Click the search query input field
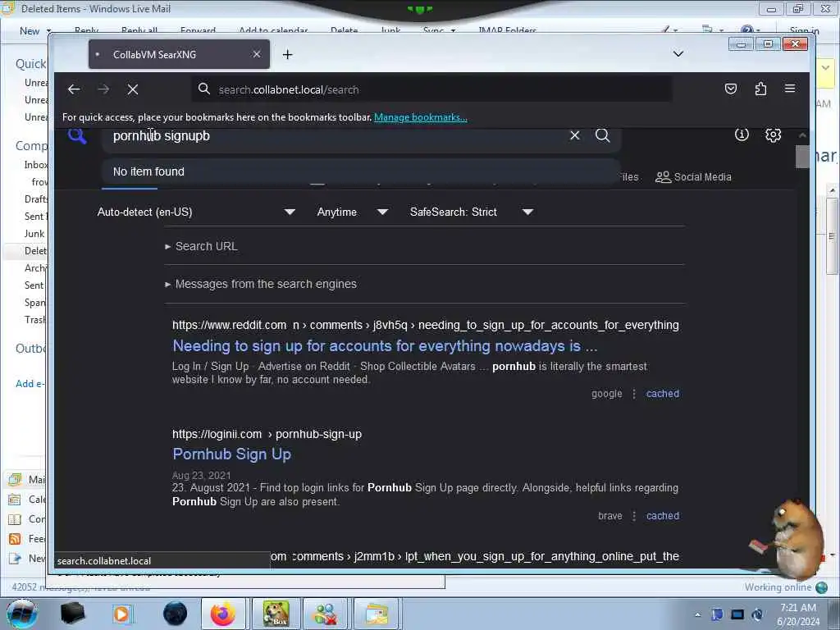The image size is (840, 630). tap(337, 136)
